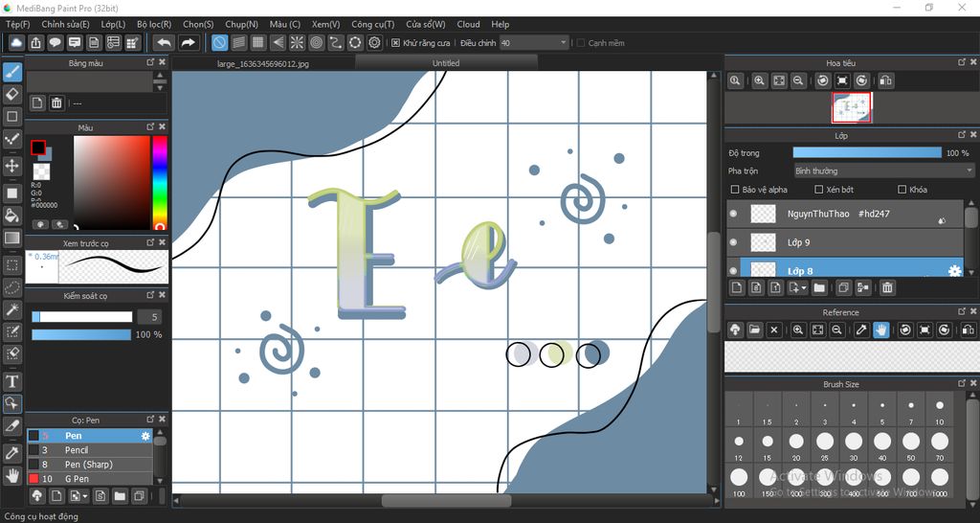Expand the add-brush dropdown in brush panel
The image size is (980, 523).
point(84,496)
